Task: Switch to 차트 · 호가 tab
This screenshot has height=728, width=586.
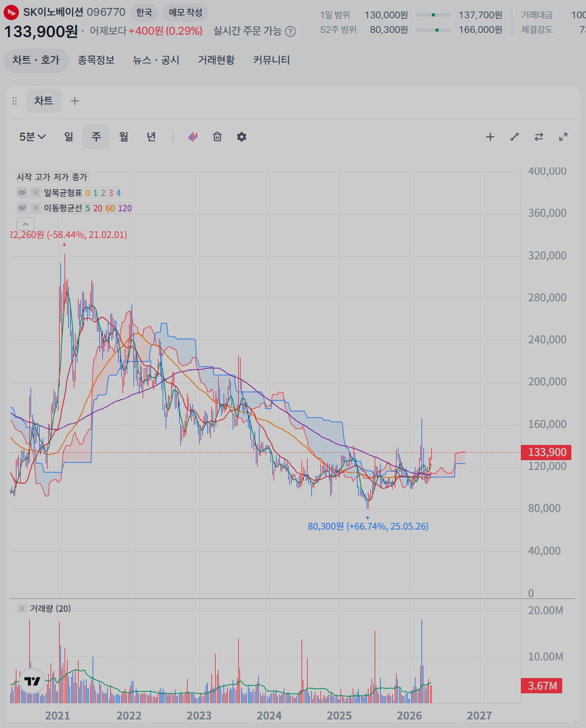Action: 37,60
